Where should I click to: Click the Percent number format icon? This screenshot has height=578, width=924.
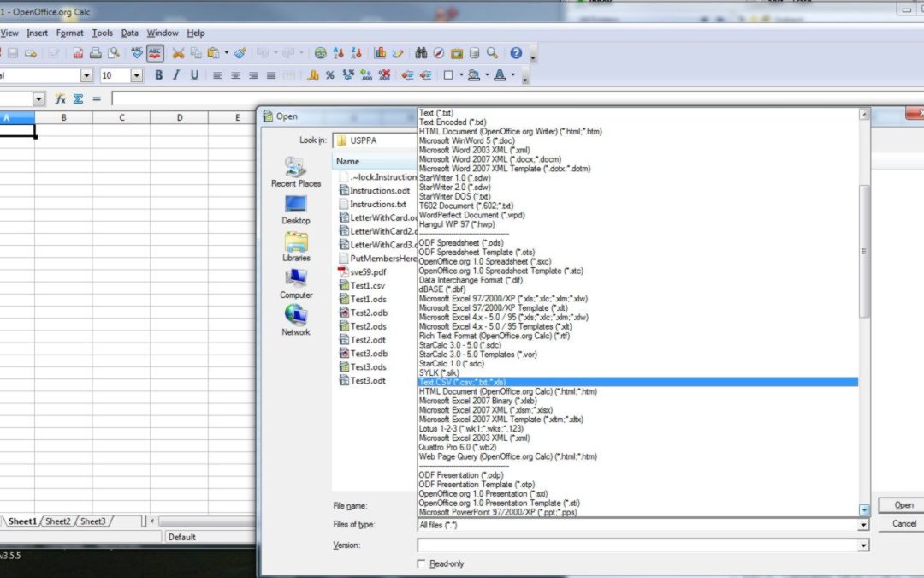point(329,75)
